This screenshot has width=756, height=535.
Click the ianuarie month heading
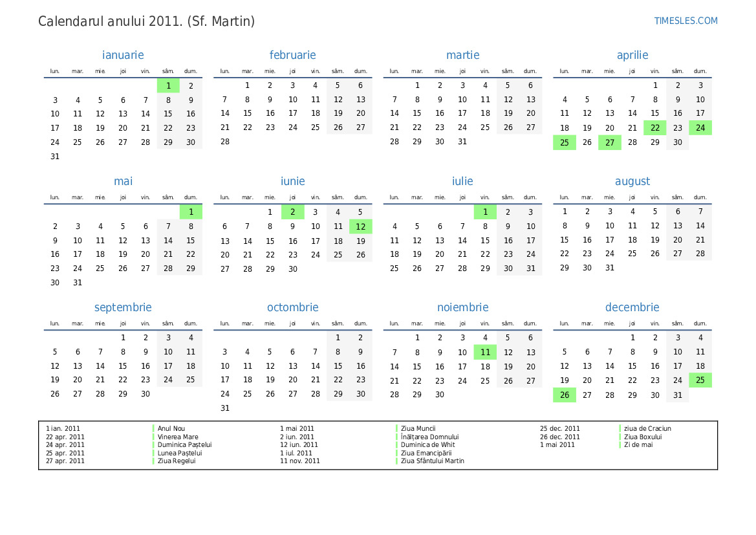pyautogui.click(x=123, y=55)
